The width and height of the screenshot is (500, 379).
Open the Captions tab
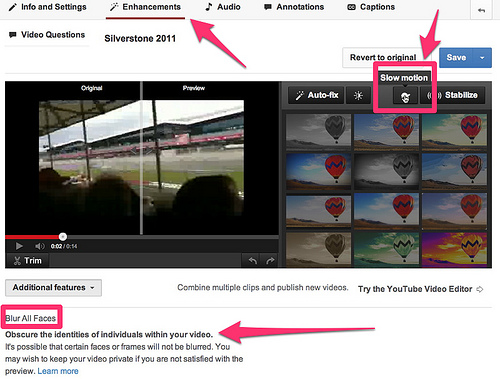371,7
